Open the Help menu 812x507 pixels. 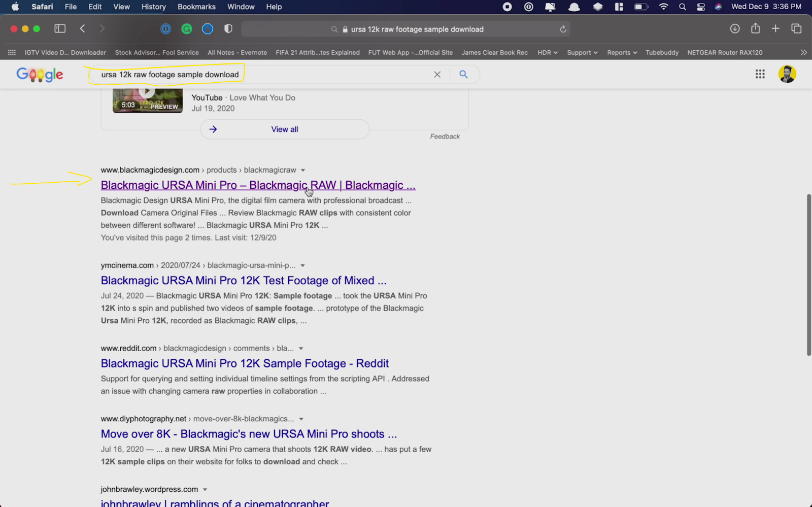(x=274, y=7)
